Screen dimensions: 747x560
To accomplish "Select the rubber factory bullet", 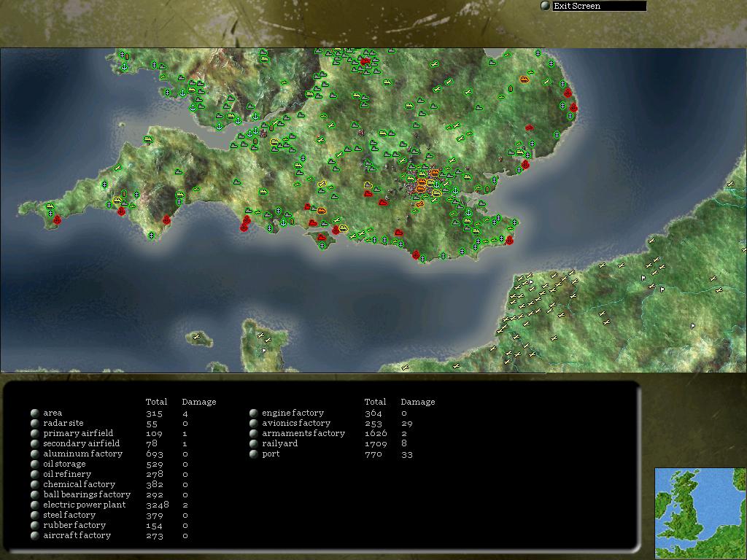I will click(x=35, y=525).
